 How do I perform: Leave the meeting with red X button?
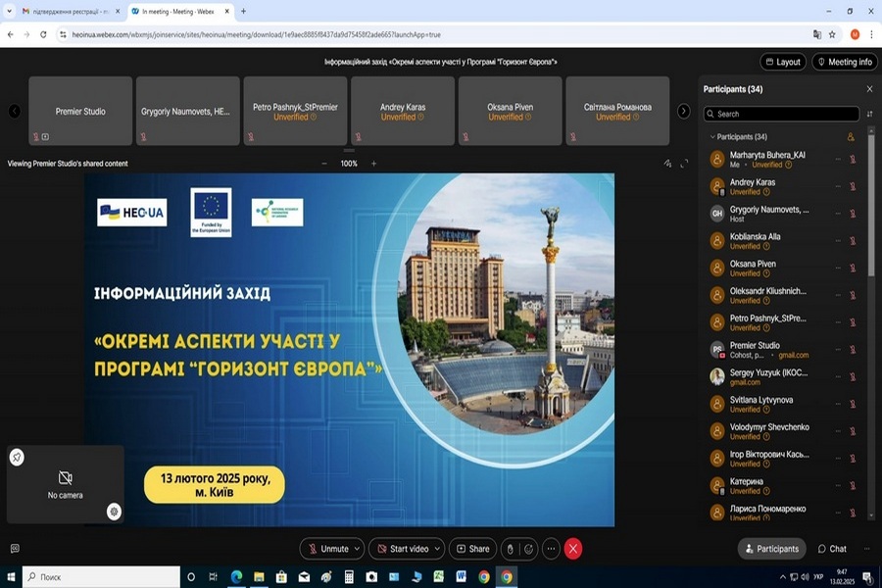pyautogui.click(x=573, y=549)
